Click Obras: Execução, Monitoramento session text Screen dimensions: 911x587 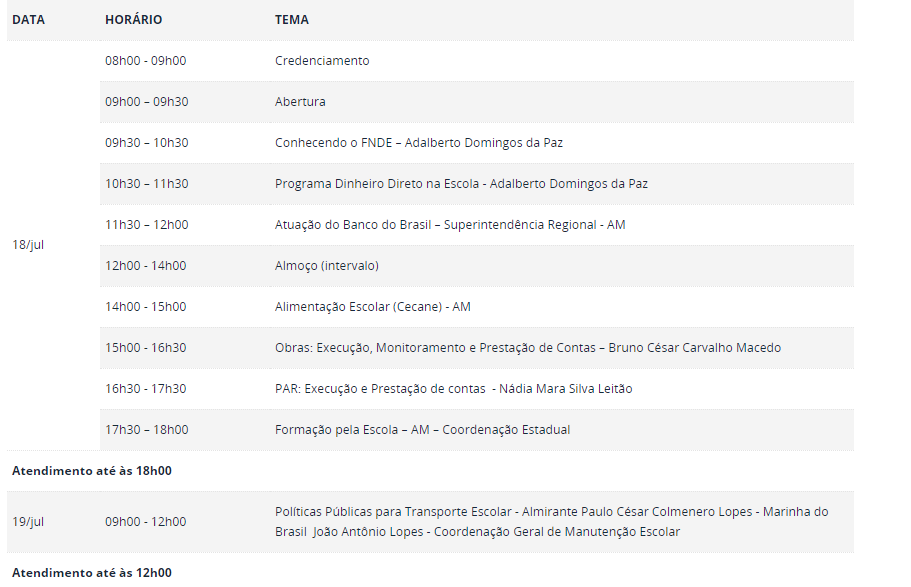[528, 348]
